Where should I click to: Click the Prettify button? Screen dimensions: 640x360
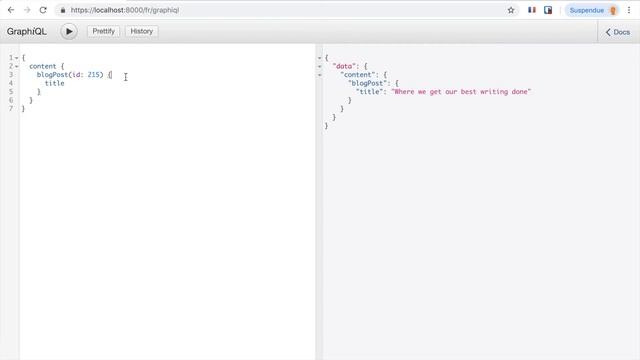point(103,31)
